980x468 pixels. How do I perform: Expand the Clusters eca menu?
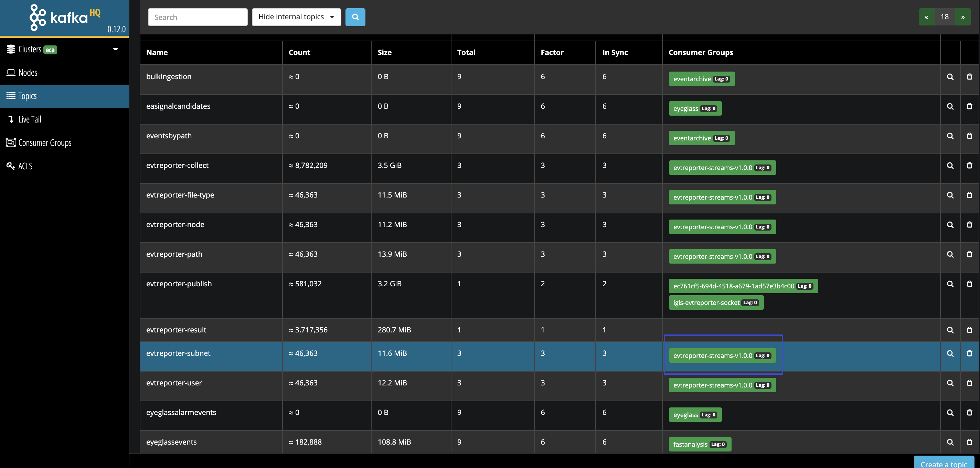(x=64, y=50)
